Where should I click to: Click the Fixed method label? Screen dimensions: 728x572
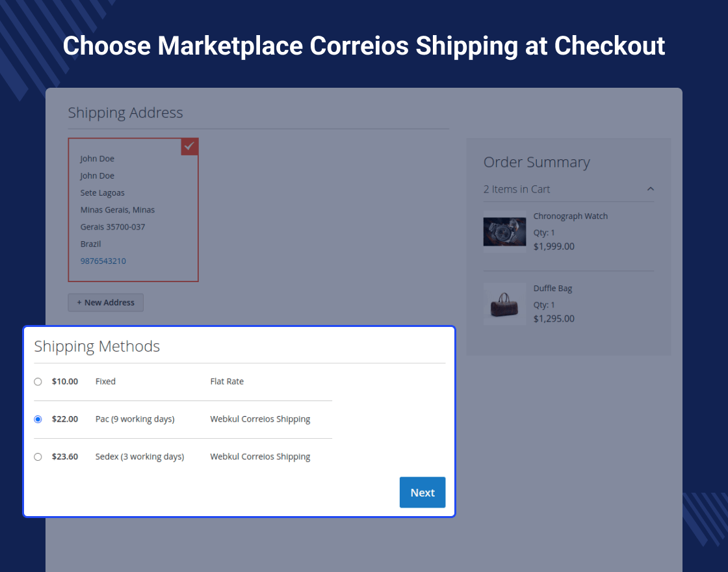[x=105, y=382]
